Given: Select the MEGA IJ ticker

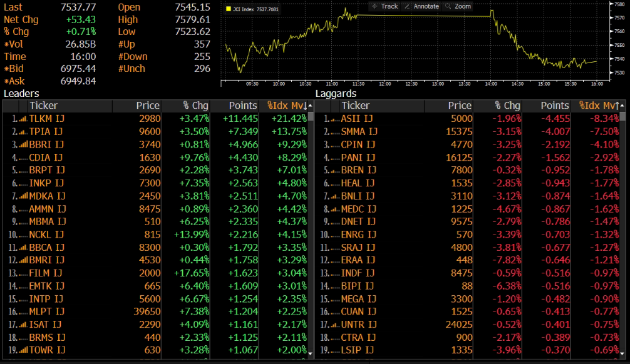Looking at the screenshot, I should pyautogui.click(x=359, y=299).
